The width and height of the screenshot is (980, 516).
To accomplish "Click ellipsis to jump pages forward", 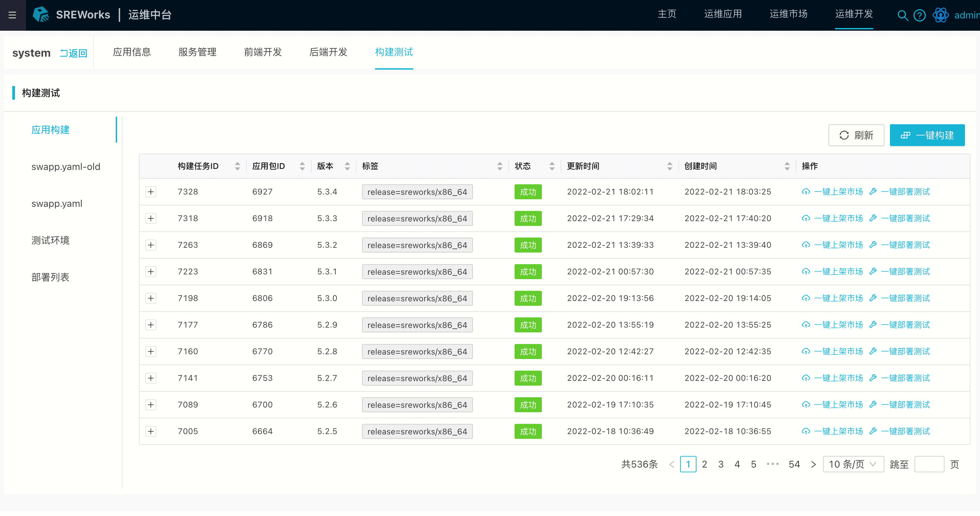I will pos(772,464).
